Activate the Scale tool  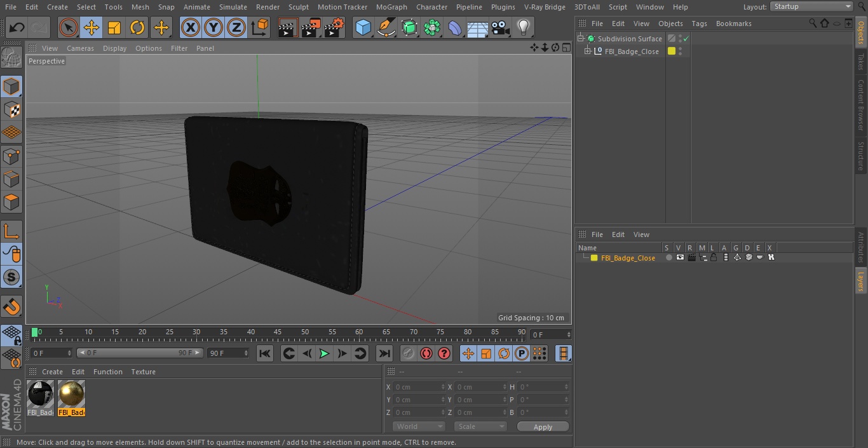click(x=114, y=27)
